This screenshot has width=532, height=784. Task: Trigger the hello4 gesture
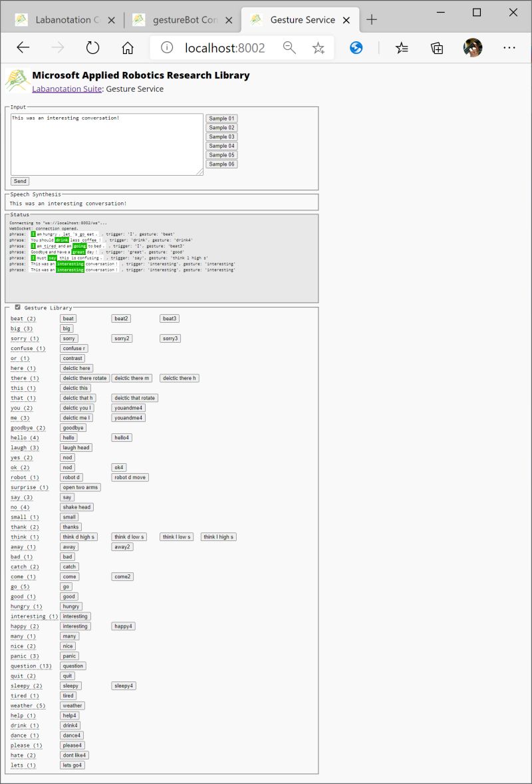(x=123, y=437)
